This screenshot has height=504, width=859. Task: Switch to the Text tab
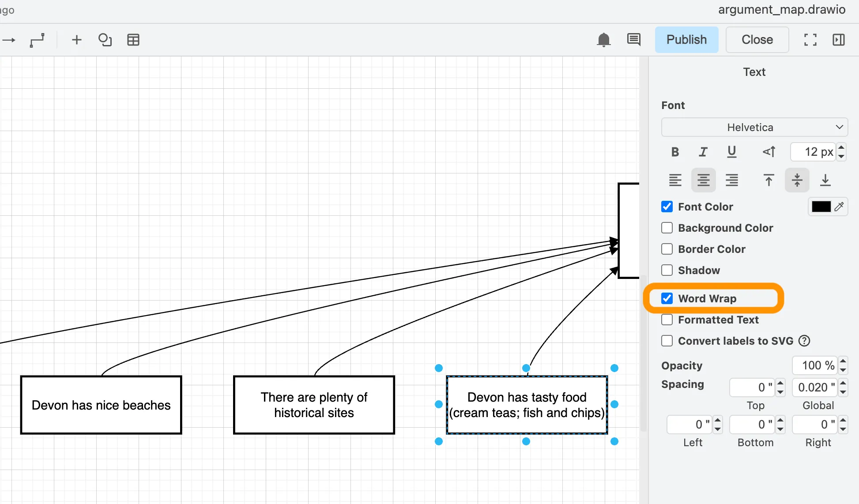point(754,72)
